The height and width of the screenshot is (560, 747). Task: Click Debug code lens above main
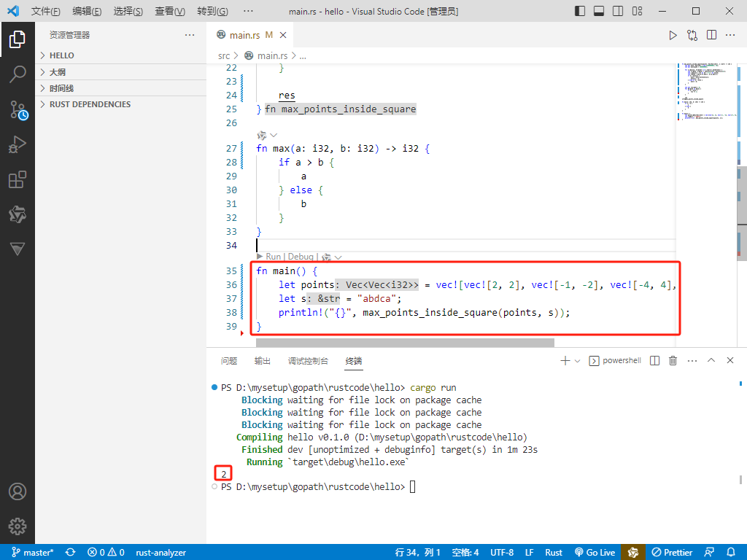tap(301, 257)
